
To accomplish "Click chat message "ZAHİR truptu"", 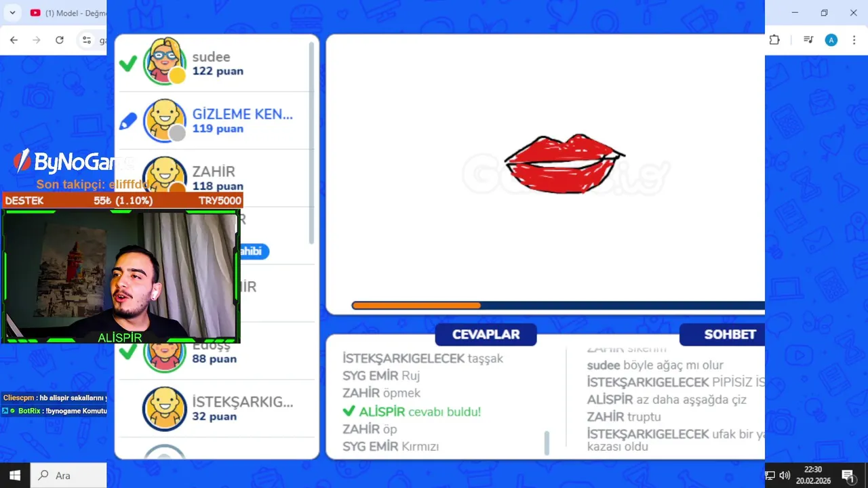I will tap(624, 417).
